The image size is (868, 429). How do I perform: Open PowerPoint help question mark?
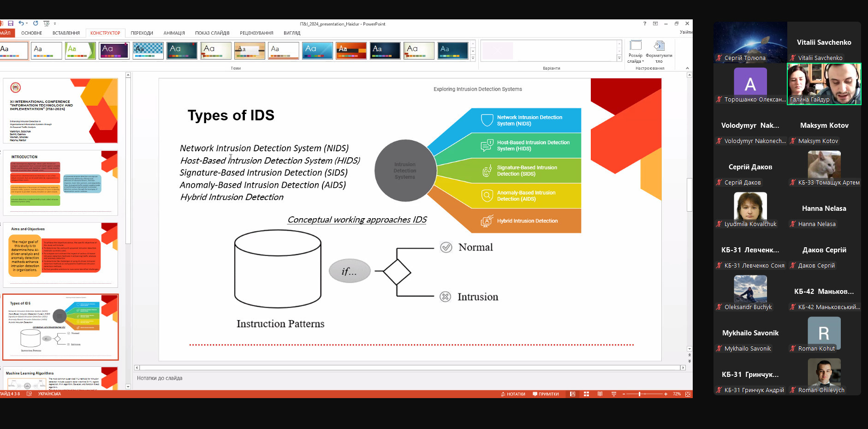pos(645,24)
